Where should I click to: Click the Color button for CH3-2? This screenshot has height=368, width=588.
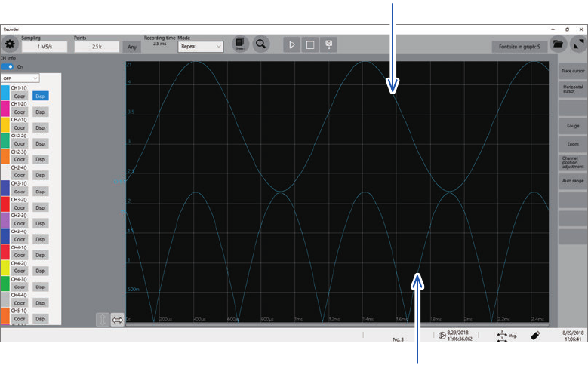[20, 207]
